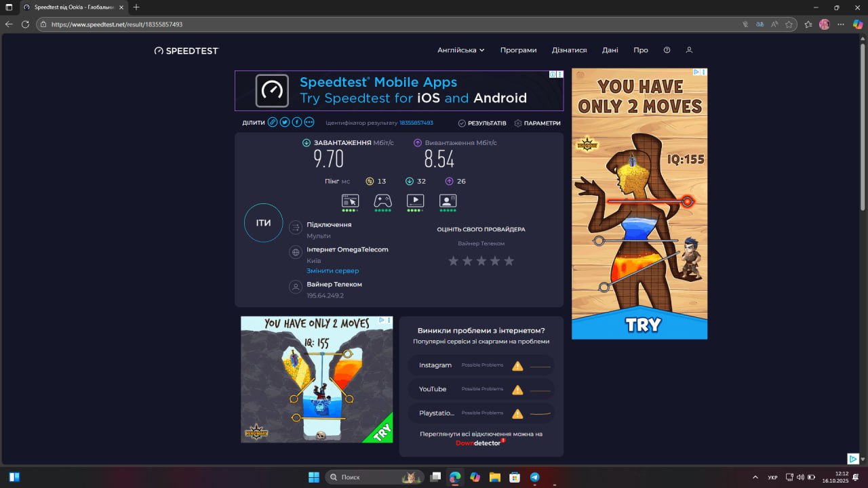Open the Дізнатися menu
Viewport: 868px width, 488px height.
569,50
